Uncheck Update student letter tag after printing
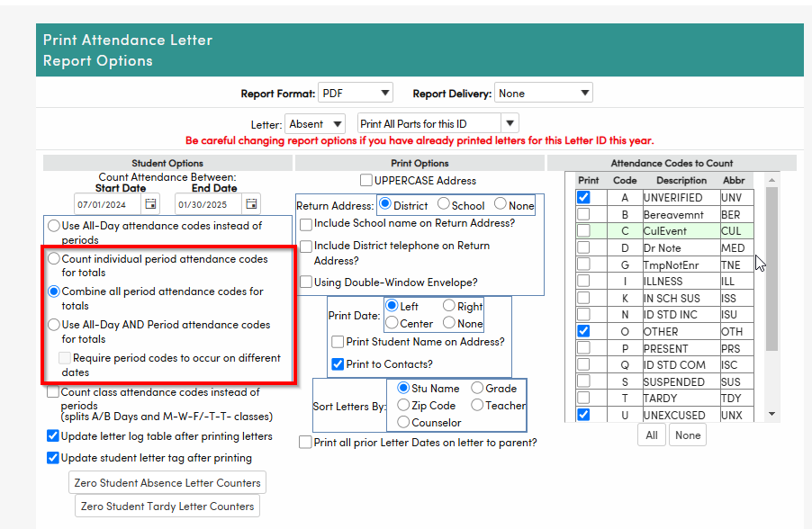 53,458
